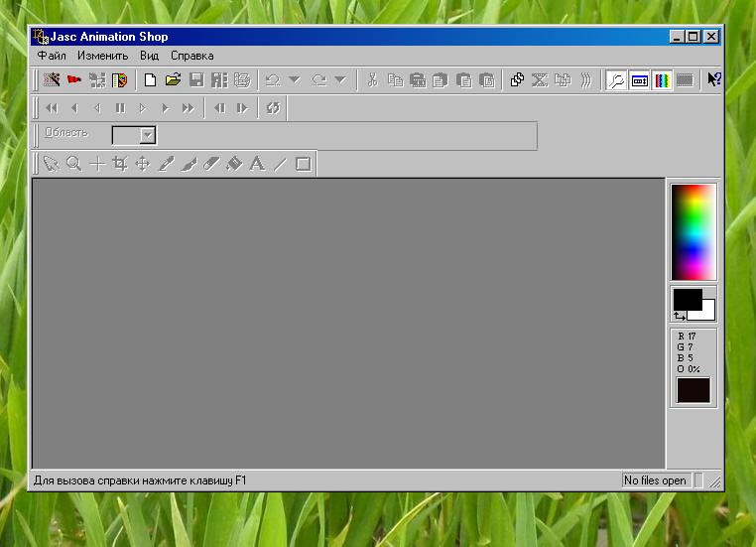Click the Undo curved arrow icon

273,80
